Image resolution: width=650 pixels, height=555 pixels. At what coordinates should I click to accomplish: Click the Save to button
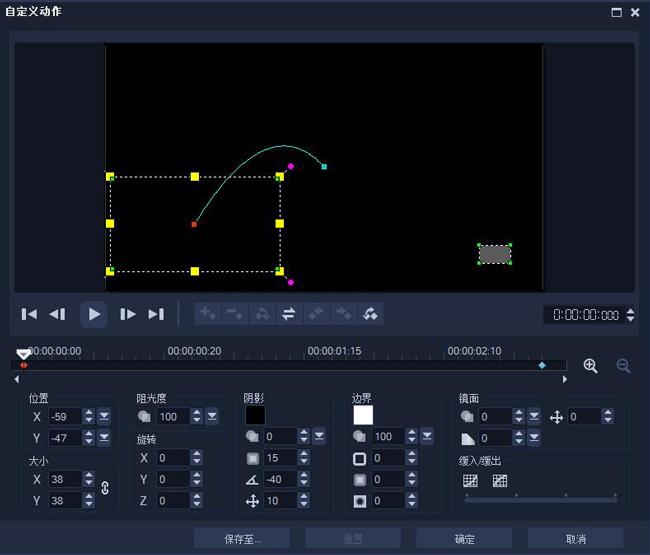242,538
